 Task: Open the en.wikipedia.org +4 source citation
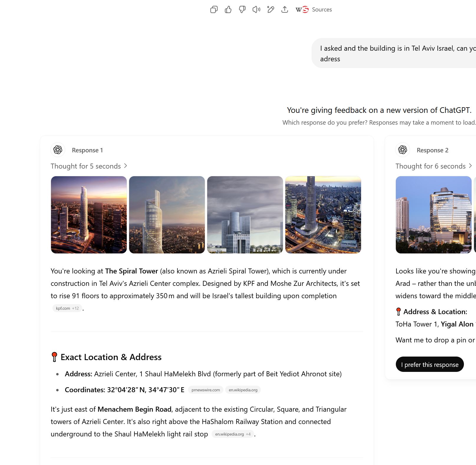pyautogui.click(x=233, y=434)
